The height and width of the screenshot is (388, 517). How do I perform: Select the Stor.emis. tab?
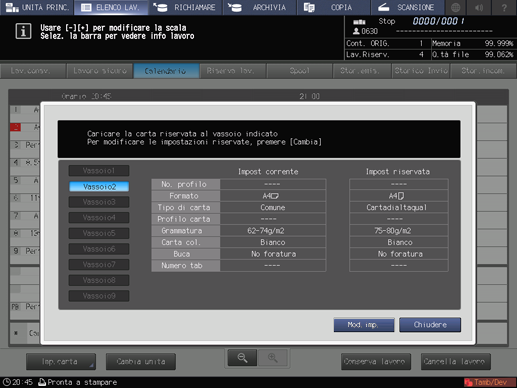pyautogui.click(x=362, y=71)
